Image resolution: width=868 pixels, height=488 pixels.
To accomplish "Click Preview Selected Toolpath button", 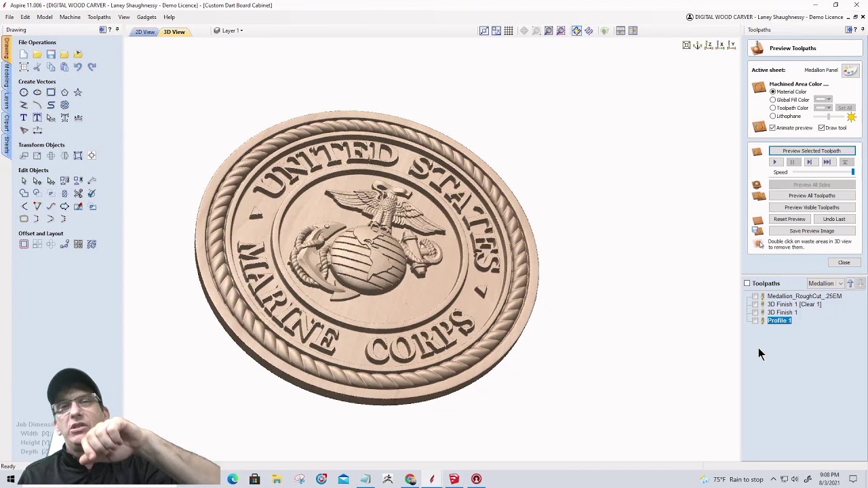I will click(x=812, y=151).
